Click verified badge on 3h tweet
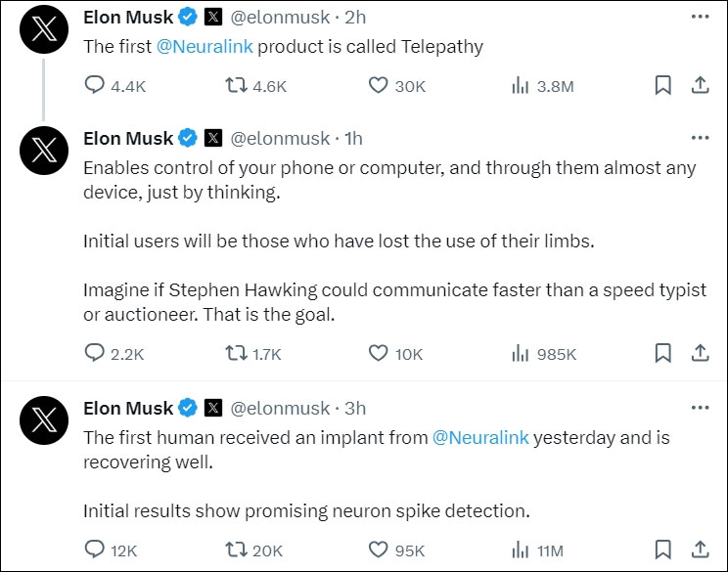This screenshot has height=572, width=728. [188, 408]
